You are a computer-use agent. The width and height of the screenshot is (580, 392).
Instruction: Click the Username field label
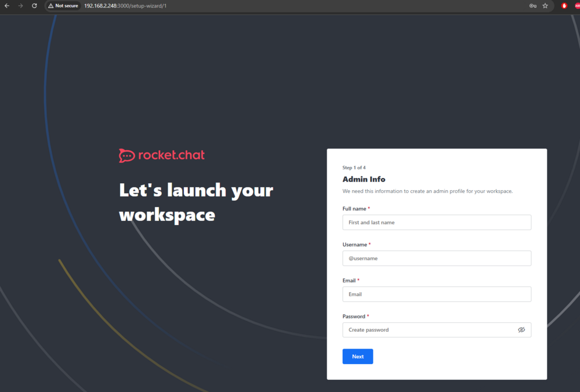click(355, 245)
